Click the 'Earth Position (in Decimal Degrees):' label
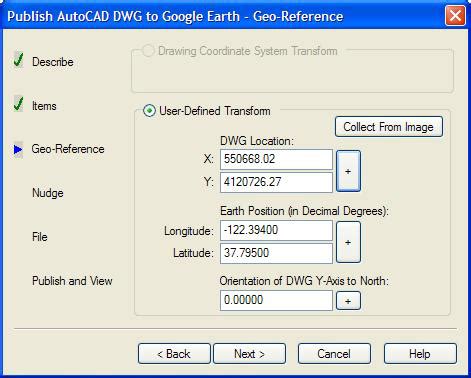471x378 pixels. click(304, 211)
